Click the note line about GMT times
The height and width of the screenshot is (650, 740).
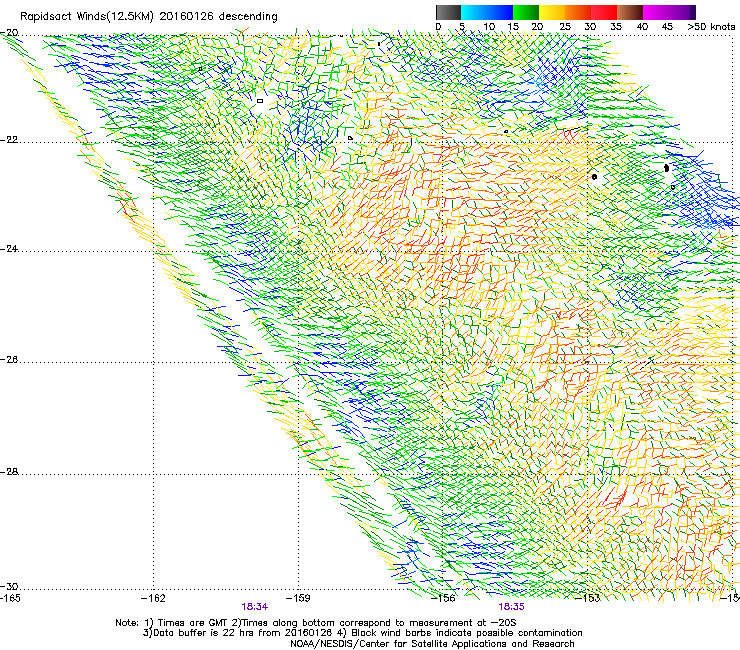[x=316, y=623]
